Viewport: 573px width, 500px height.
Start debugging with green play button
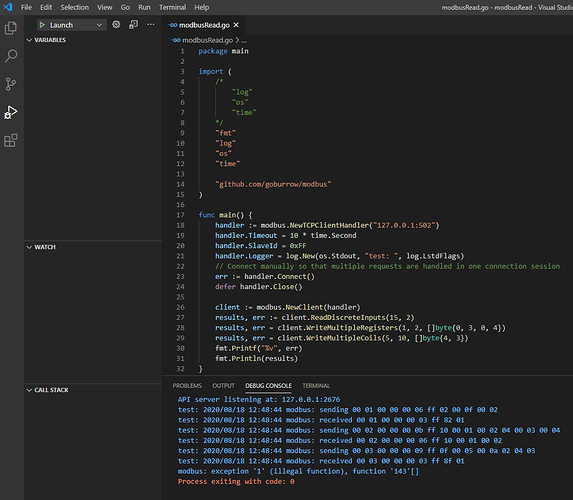42,25
